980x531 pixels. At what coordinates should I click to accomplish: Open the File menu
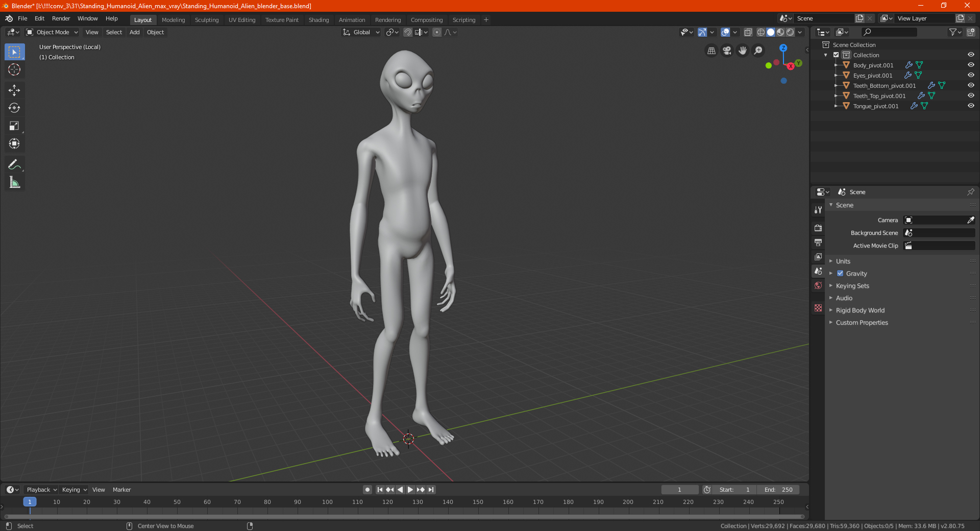22,18
